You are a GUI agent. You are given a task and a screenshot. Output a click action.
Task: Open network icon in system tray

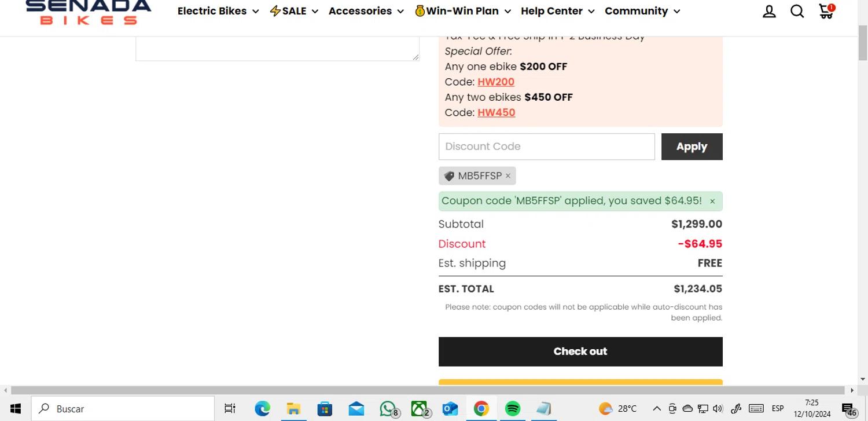[x=703, y=408]
